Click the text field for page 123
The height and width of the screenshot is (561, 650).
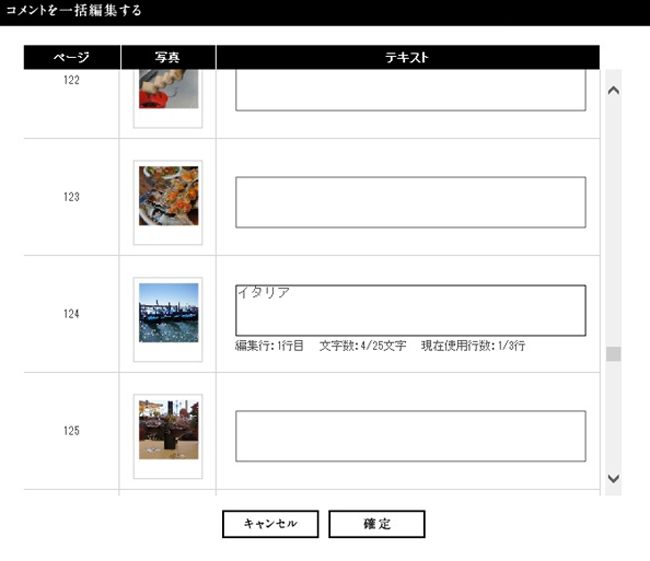tap(411, 202)
